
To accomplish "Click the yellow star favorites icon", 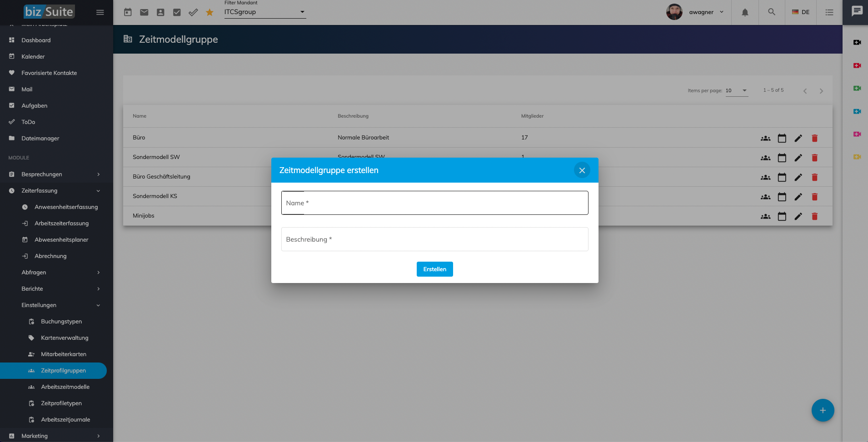I will pyautogui.click(x=210, y=12).
